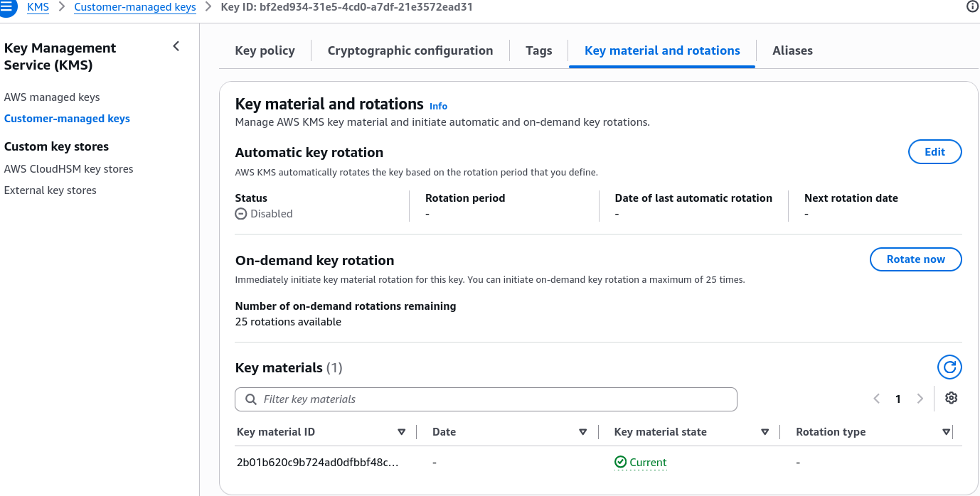Open AWS CloudHSM key stores

(x=68, y=169)
